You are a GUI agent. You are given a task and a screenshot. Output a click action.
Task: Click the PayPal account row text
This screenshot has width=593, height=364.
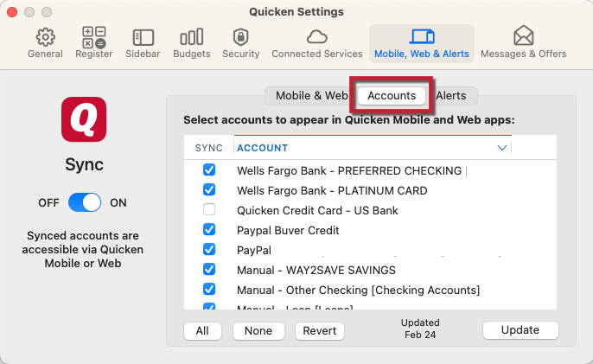[x=254, y=251]
